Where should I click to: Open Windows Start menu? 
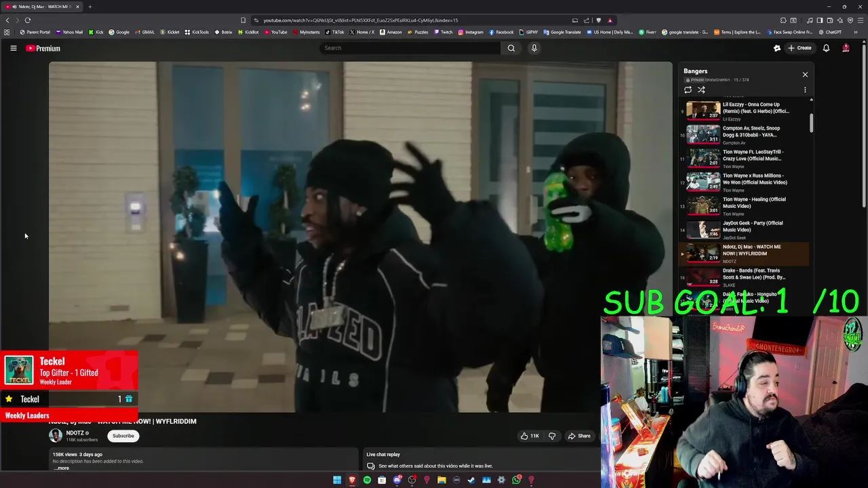point(337,480)
